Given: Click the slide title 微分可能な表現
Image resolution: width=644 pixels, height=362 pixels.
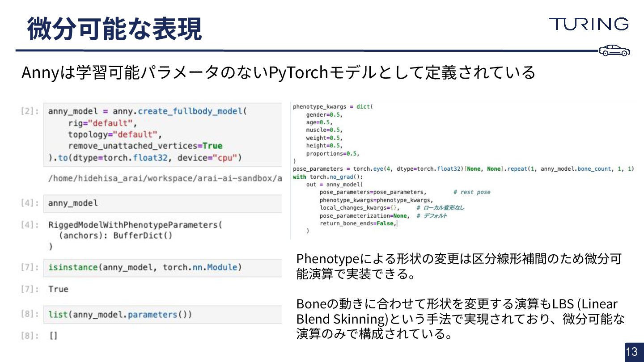Looking at the screenshot, I should (x=114, y=28).
